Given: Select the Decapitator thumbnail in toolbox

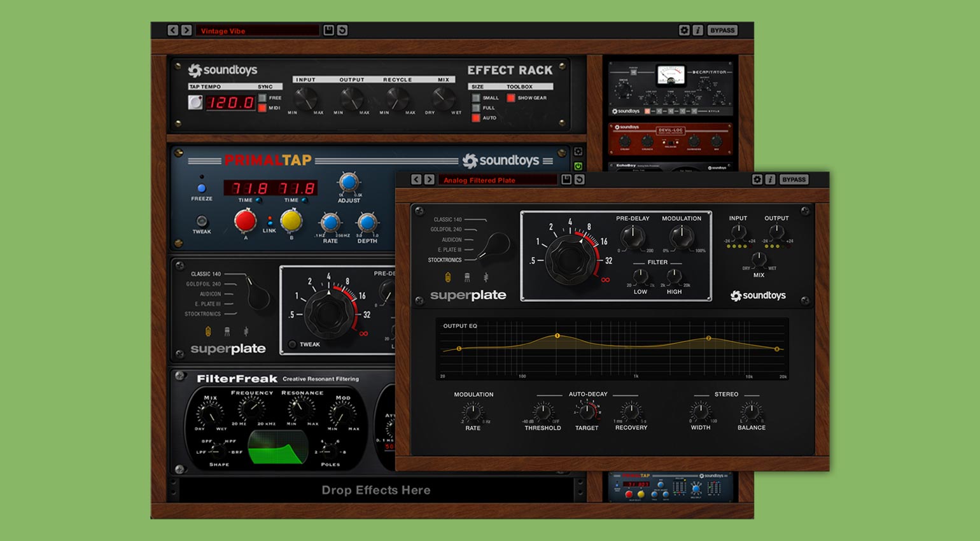Looking at the screenshot, I should coord(671,89).
